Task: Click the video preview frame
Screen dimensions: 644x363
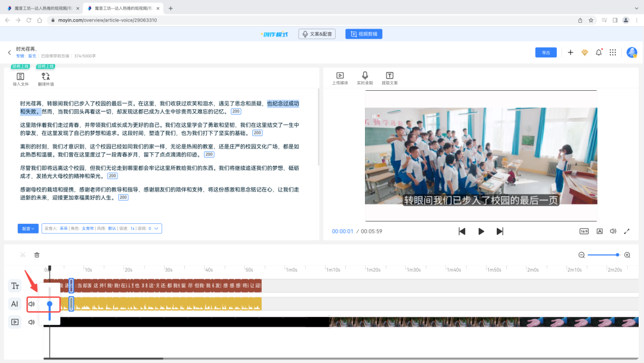Action: click(x=481, y=156)
